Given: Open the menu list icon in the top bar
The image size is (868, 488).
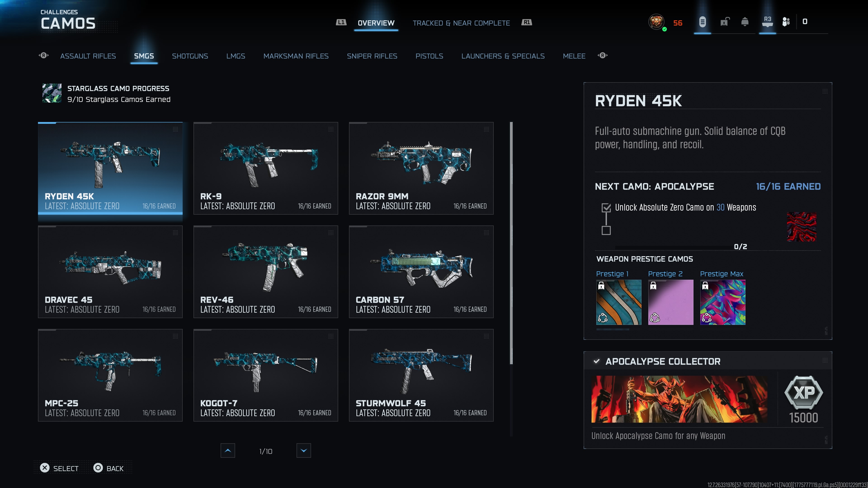Looking at the screenshot, I should coord(702,22).
